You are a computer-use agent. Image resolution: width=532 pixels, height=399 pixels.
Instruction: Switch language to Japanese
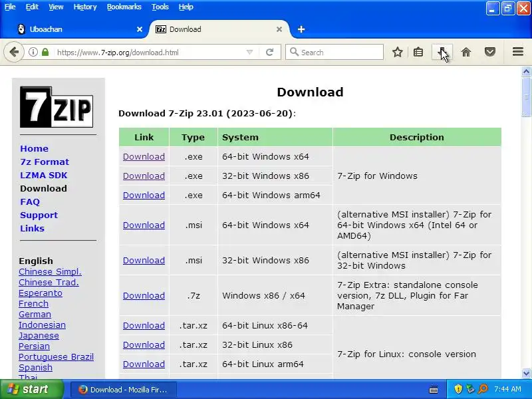pos(39,336)
